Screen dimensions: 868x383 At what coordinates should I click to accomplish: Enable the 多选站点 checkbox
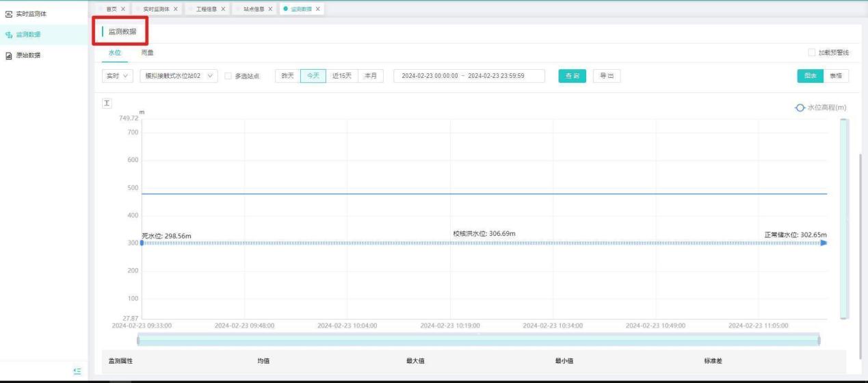pyautogui.click(x=228, y=76)
